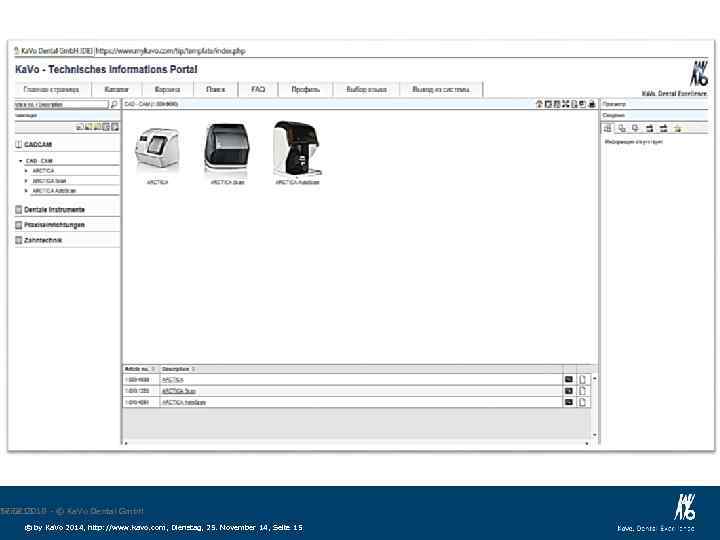This screenshot has width=720, height=540.
Task: Open the Каталог tab
Action: tap(117, 90)
